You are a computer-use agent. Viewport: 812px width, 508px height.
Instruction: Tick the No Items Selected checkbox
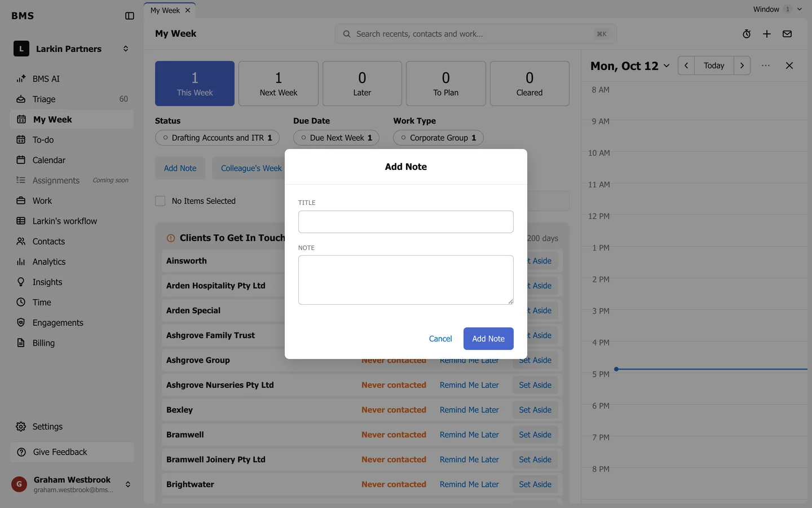(160, 201)
